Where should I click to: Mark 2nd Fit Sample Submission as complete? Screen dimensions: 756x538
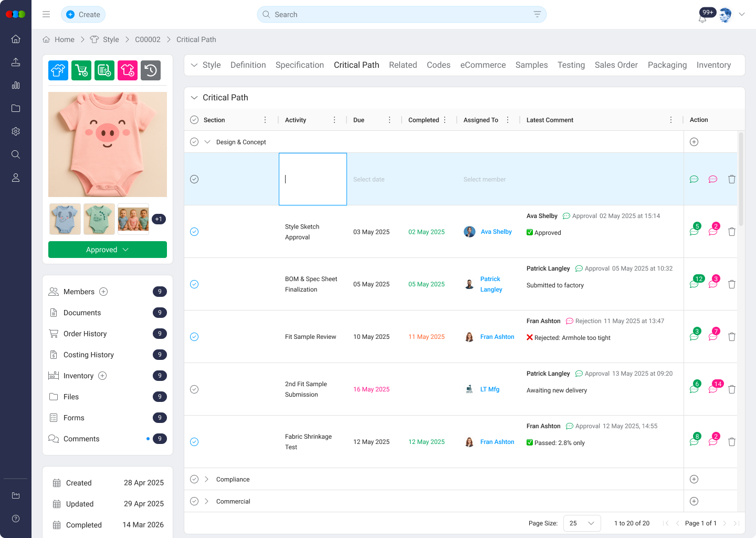[x=194, y=389]
